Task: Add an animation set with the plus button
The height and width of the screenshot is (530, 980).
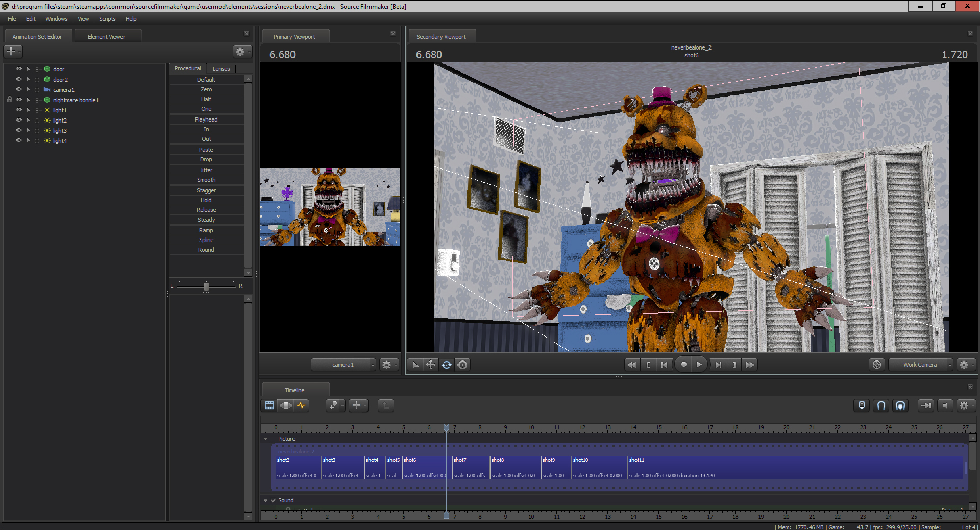Action: (x=13, y=52)
